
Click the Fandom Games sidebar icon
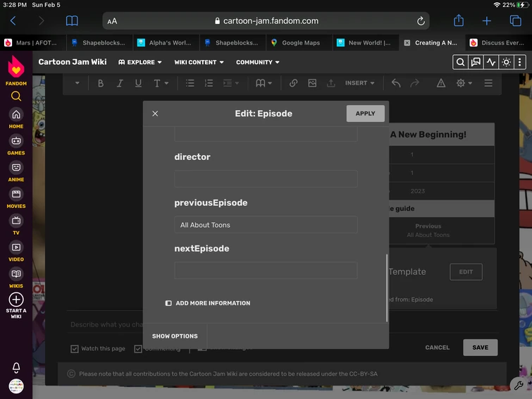16,141
